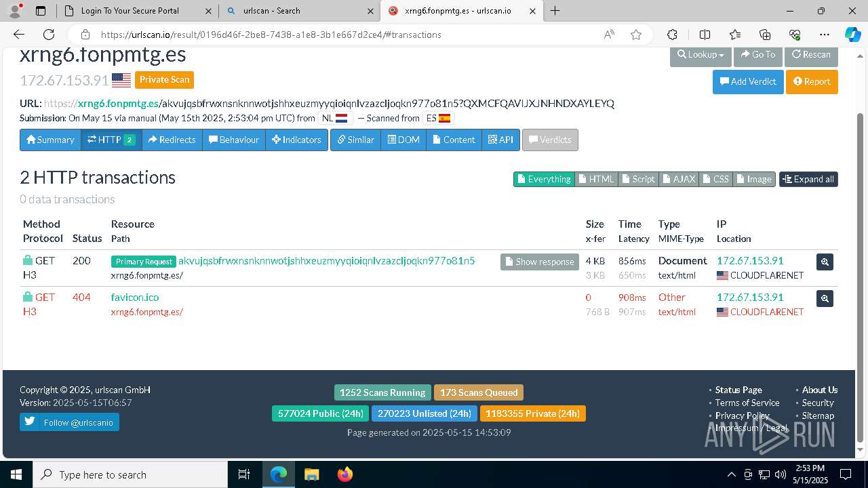This screenshot has height=488, width=868.
Task: Open the Copilot sidebar icon
Action: point(852,35)
